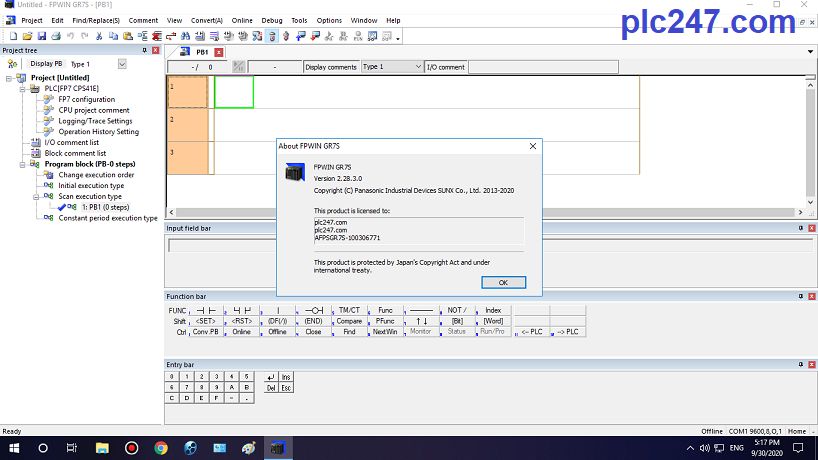The image size is (818, 460).
Task: Select CPU project comment tree item
Action: click(93, 110)
